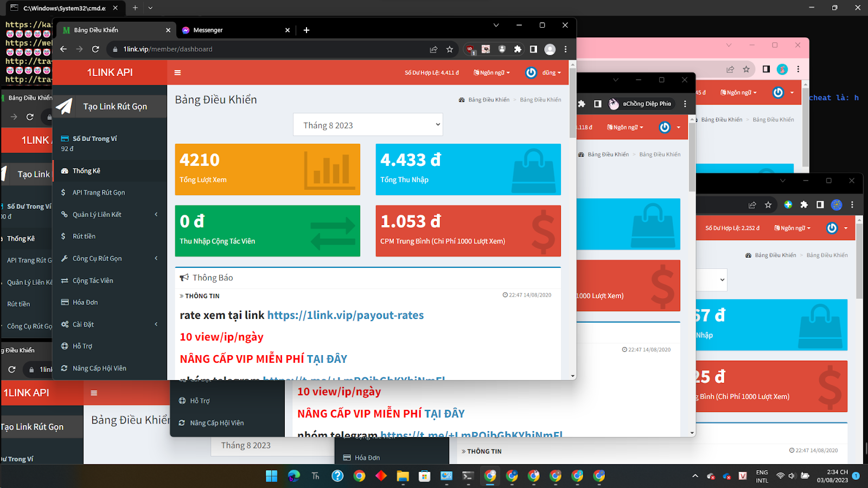Click first Bảng Điều Khiển breadcrumb in front window
The width and height of the screenshot is (868, 488).
click(489, 100)
